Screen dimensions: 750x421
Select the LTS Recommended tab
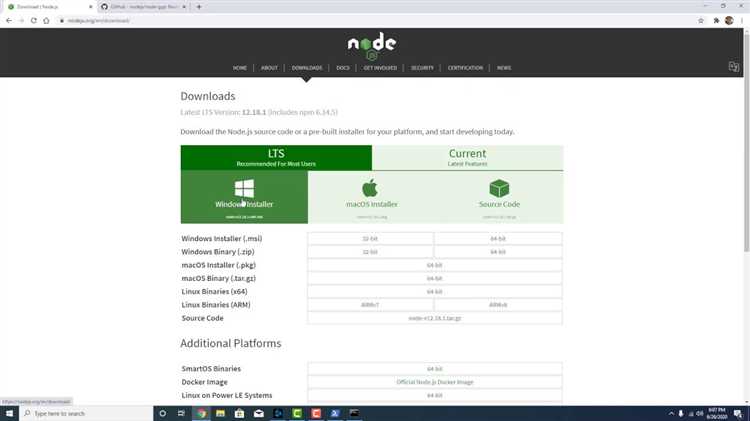click(276, 157)
